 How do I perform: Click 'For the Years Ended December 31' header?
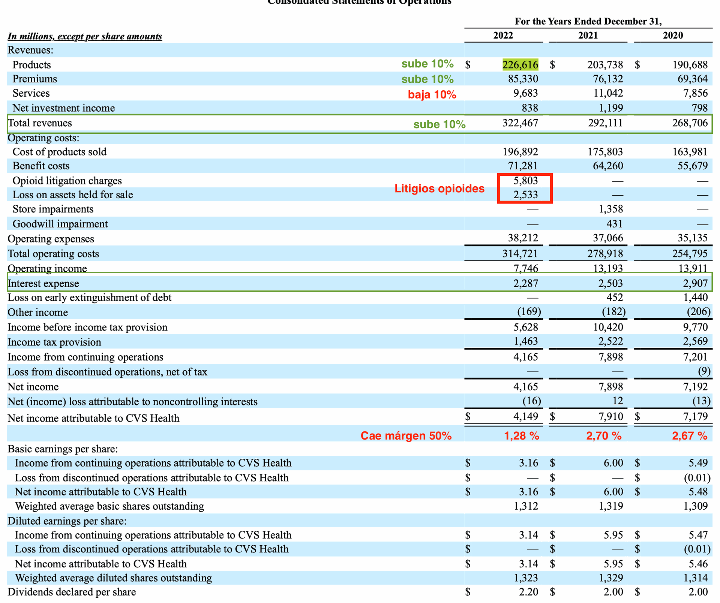click(588, 20)
